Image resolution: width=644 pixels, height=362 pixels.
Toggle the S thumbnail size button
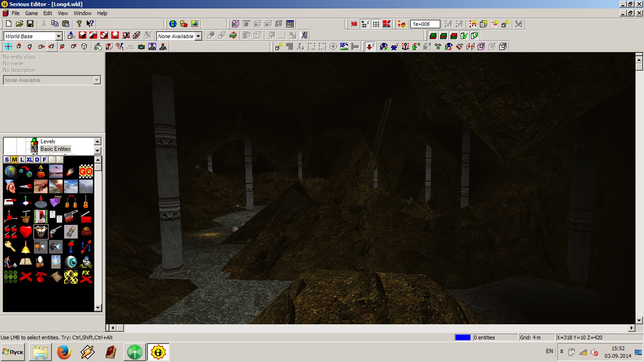[7, 160]
